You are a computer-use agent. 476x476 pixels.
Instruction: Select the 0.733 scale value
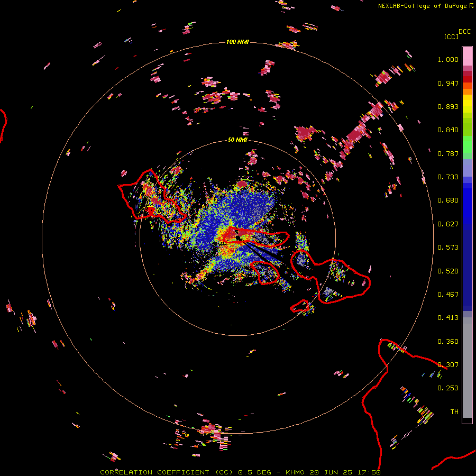pos(448,177)
